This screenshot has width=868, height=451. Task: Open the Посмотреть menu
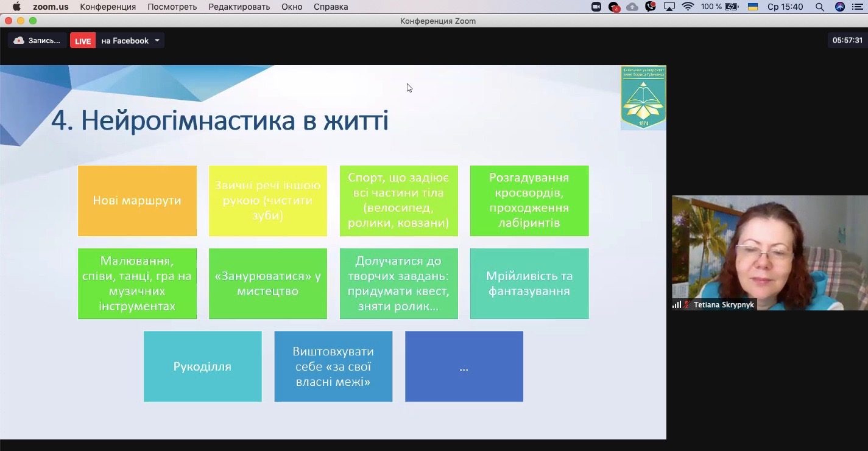(x=172, y=7)
